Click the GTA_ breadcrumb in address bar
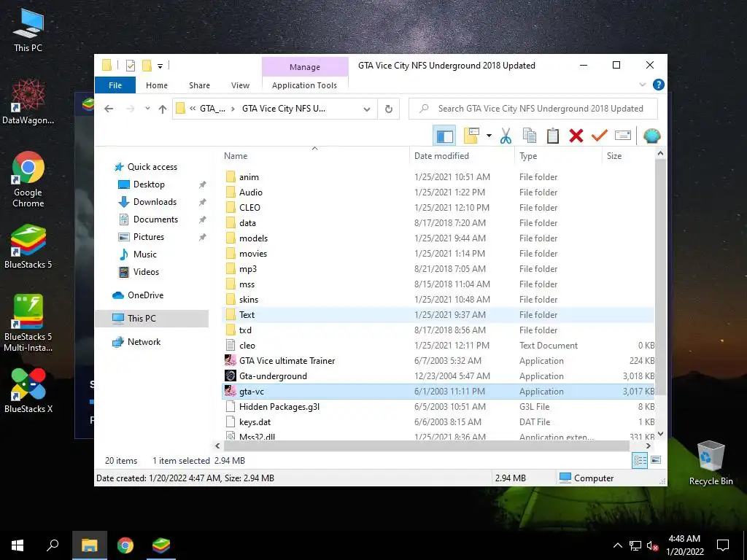 pos(212,109)
